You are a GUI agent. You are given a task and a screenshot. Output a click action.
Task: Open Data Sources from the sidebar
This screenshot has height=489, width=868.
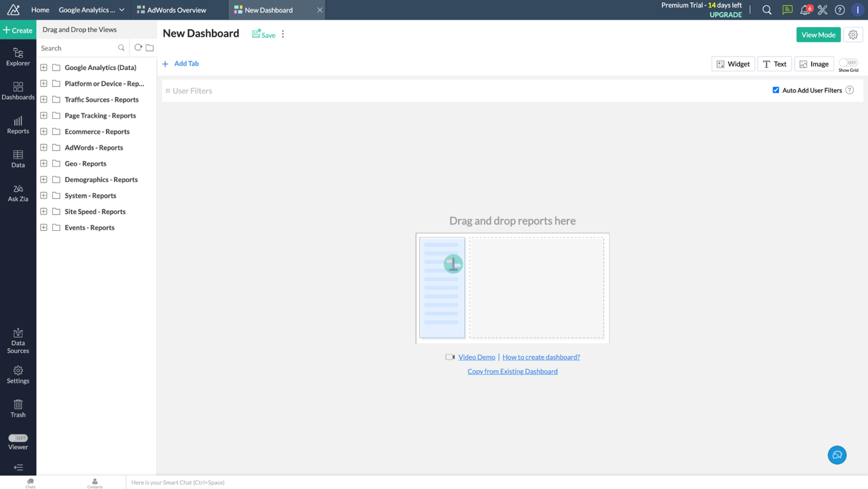coord(18,341)
